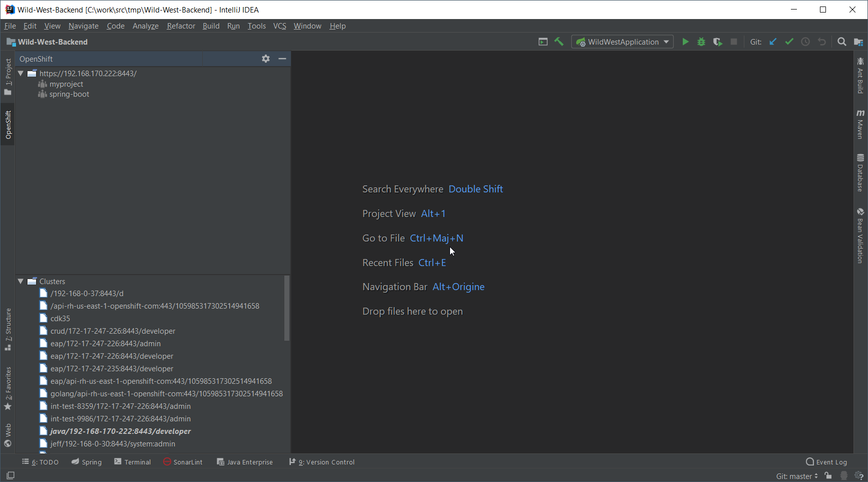
Task: Open the Web tool window
Action: point(8,435)
